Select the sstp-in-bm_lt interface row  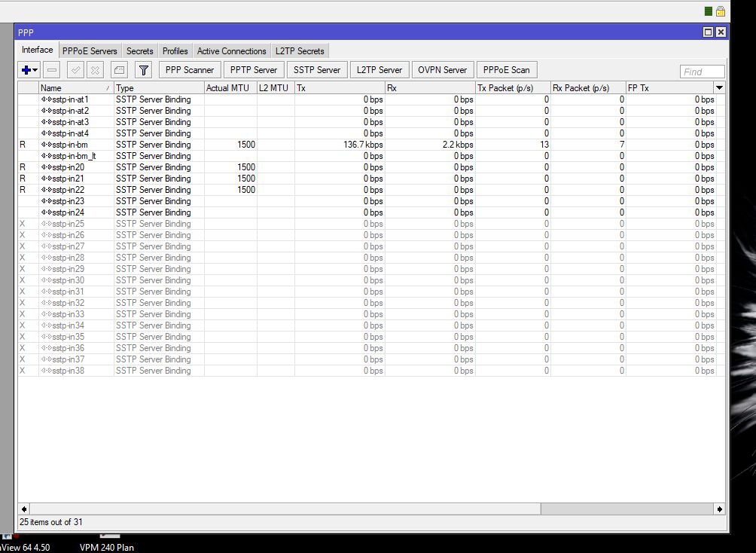371,156
